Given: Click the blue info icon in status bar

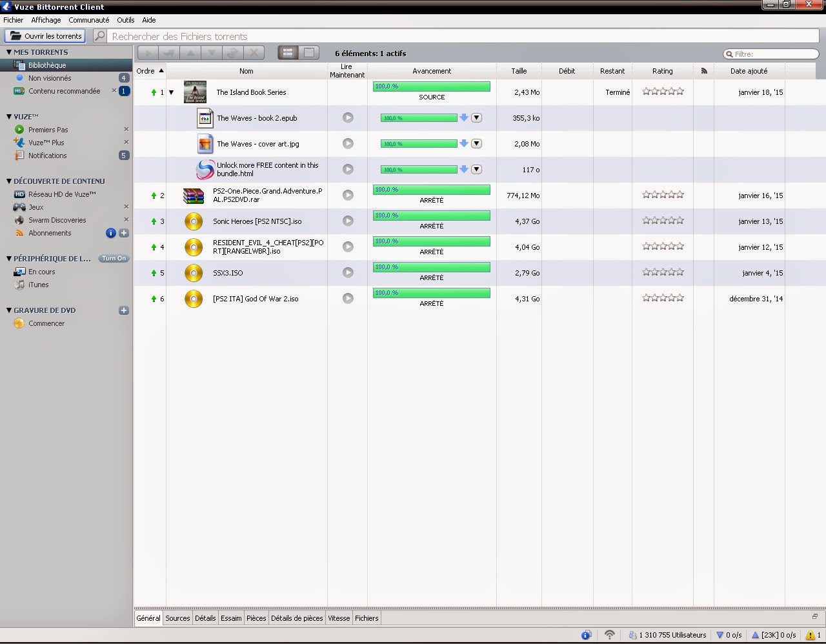Looking at the screenshot, I should click(587, 635).
